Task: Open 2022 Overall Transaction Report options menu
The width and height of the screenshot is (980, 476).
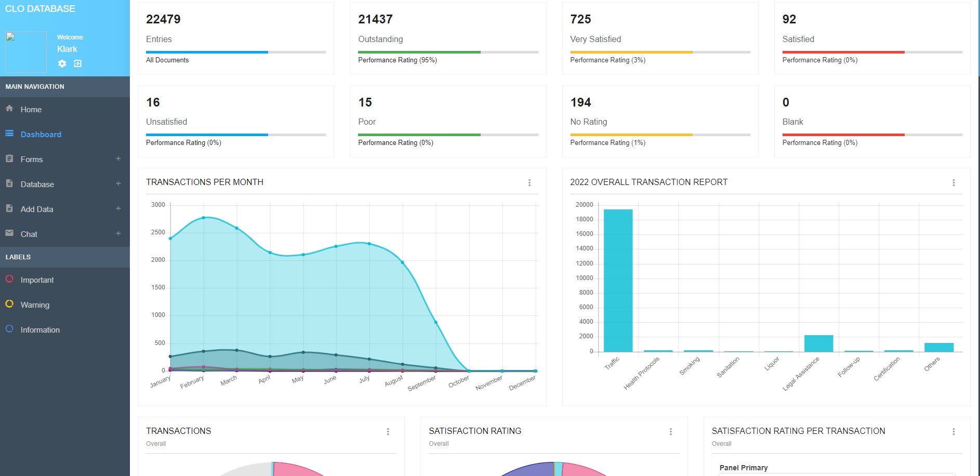Action: point(953,182)
